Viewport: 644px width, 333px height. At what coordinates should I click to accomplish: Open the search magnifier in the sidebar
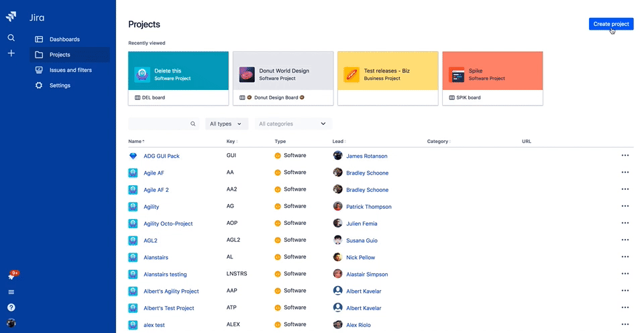click(11, 38)
